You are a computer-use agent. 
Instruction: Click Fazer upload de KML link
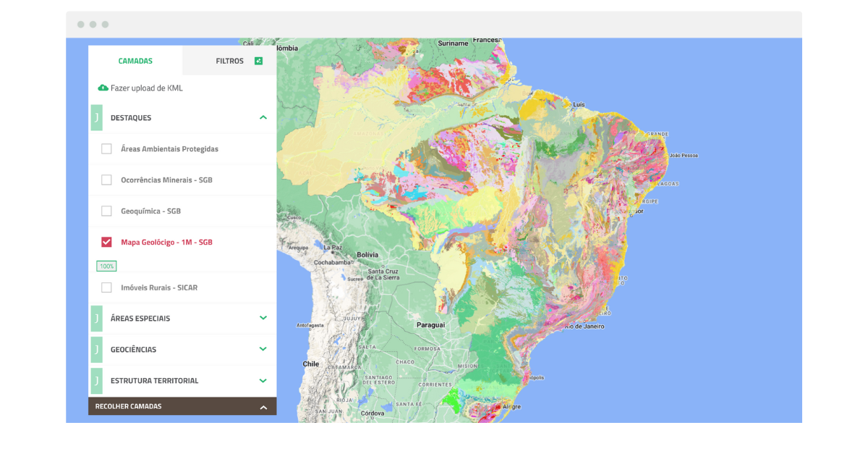(147, 88)
